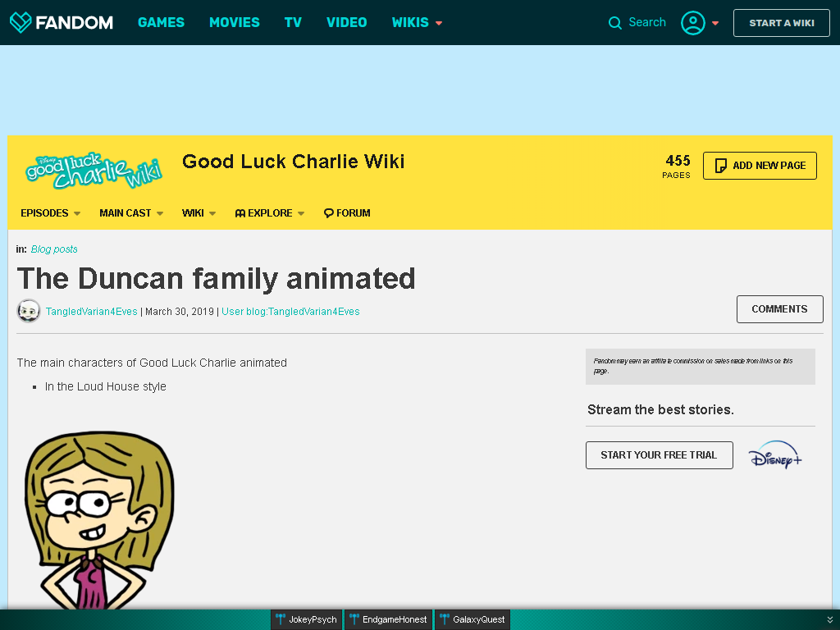Expand the WIKIS dropdown in top navigation
Viewport: 840px width, 630px height.
point(417,22)
